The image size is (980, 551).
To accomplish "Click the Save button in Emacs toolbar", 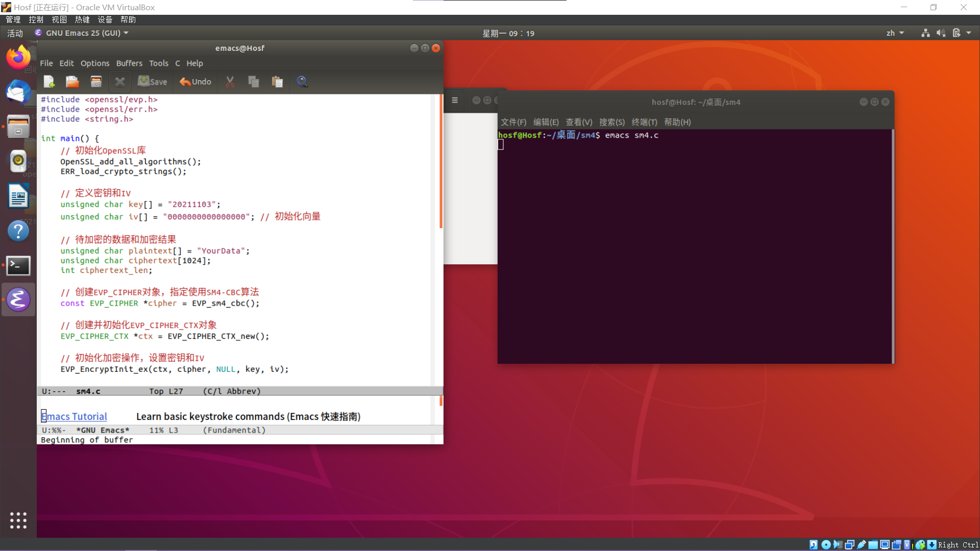I will 152,82.
